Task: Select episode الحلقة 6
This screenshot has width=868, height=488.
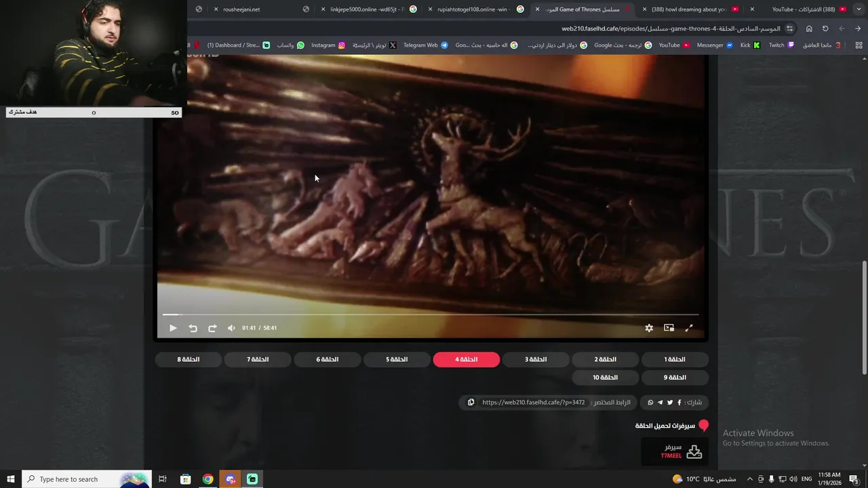Action: (328, 359)
